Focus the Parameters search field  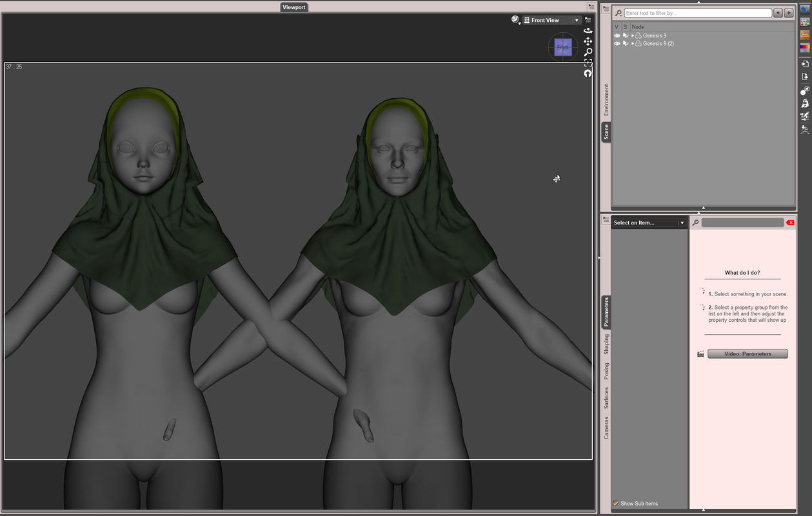click(742, 223)
